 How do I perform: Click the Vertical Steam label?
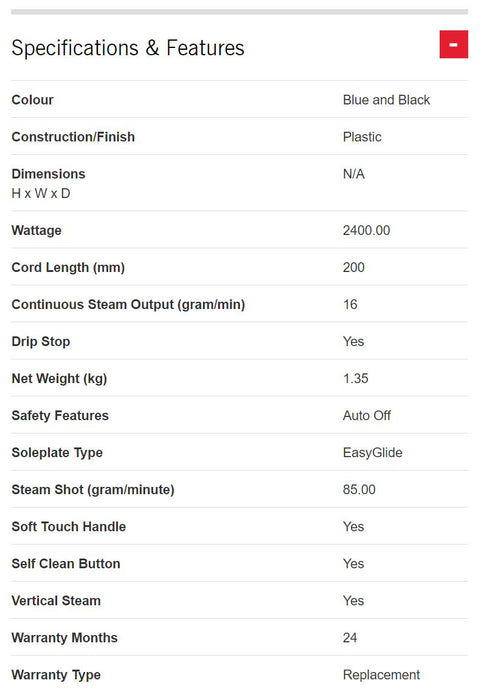coord(56,600)
